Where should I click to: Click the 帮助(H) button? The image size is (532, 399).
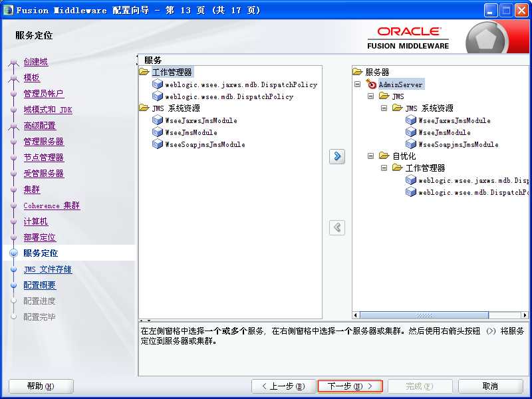(41, 386)
